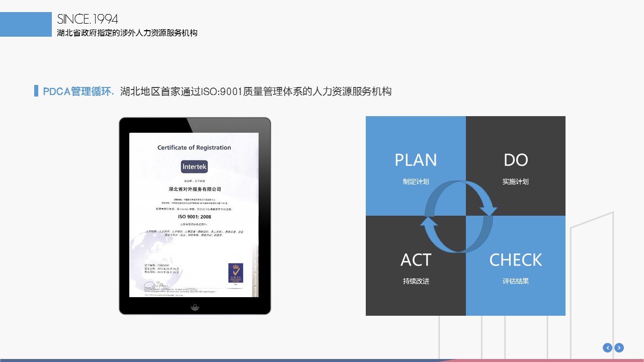Click the Intertek logo on the certificate
Image resolution: width=644 pixels, height=362 pixels.
pyautogui.click(x=194, y=166)
